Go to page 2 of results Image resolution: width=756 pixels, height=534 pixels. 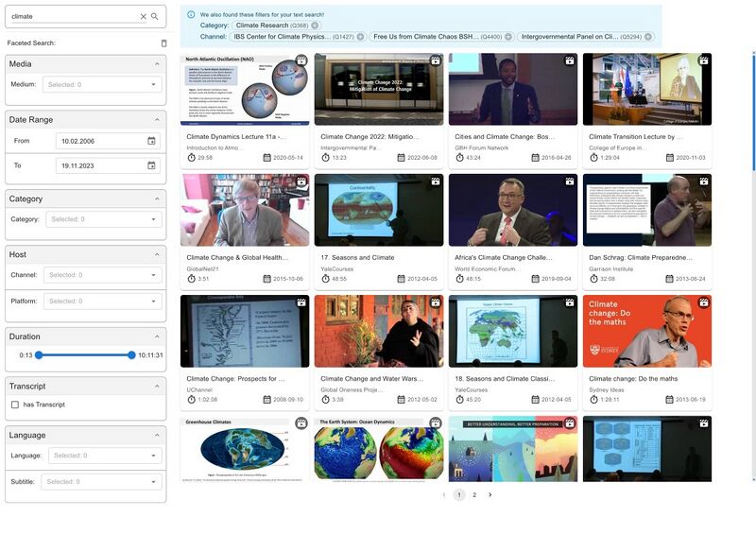tap(474, 494)
